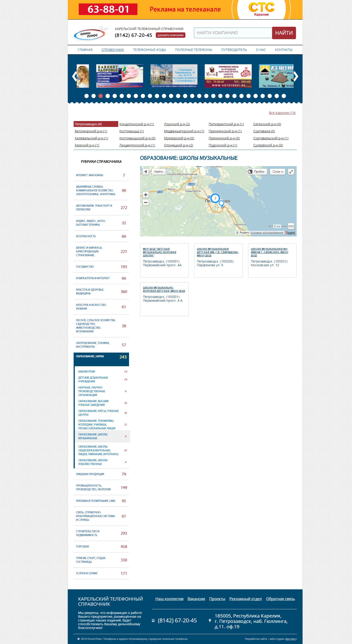Screen dimensions: 352x644
Task: Click the Найти button on the map
Action: pos(159,172)
